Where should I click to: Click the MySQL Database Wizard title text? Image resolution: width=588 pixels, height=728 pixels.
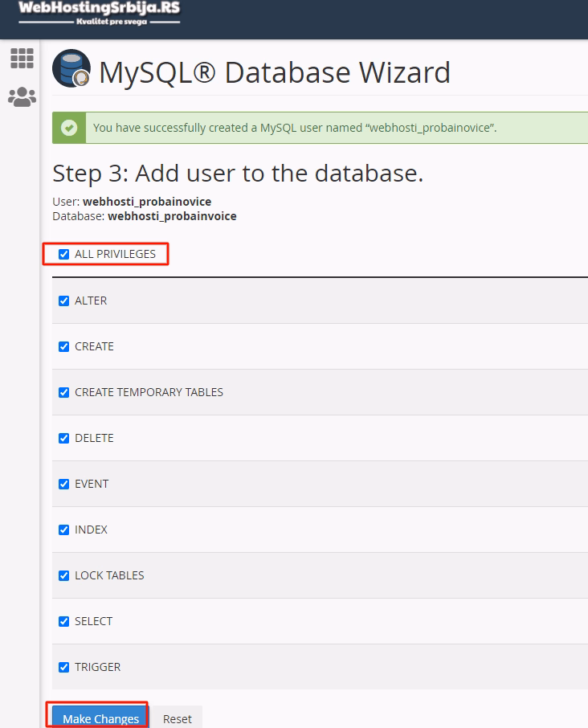click(x=275, y=72)
